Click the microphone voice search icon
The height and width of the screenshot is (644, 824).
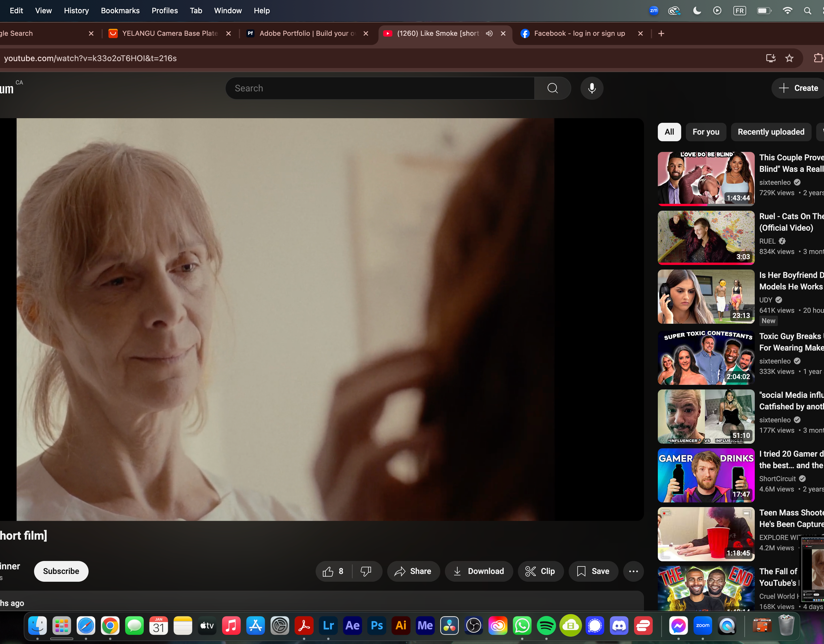pos(591,88)
